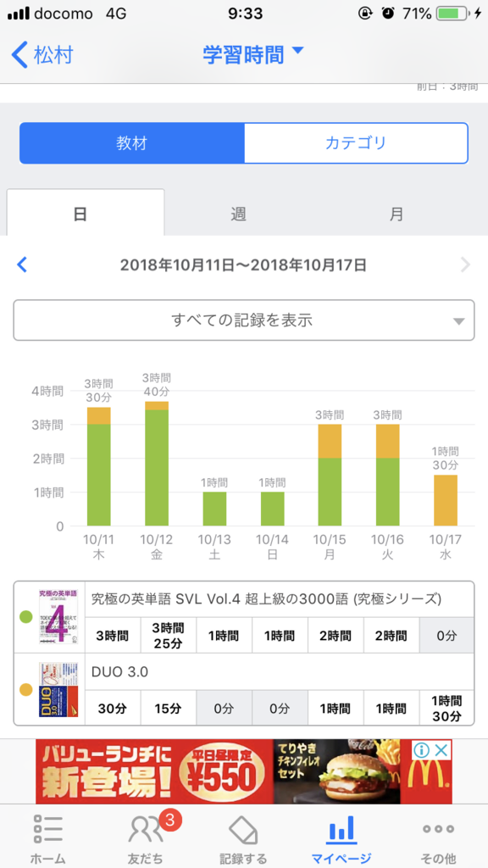The width and height of the screenshot is (488, 868).
Task: Go to previous date range arrow
Action: [22, 265]
